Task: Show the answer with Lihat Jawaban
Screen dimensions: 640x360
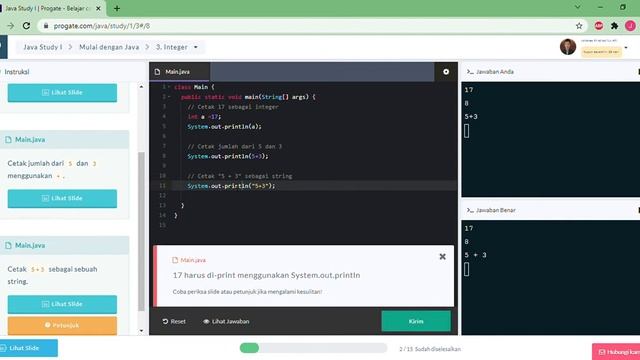Action: click(x=226, y=321)
